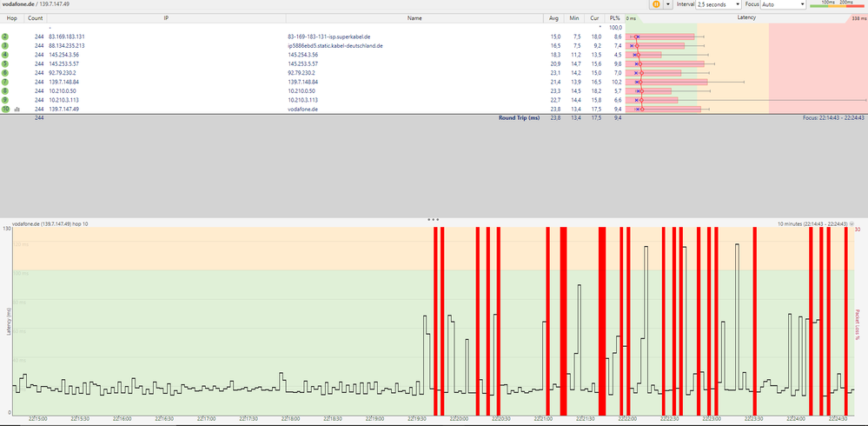Screen dimensions: 868x426
Task: Click the Count column header
Action: [36, 18]
